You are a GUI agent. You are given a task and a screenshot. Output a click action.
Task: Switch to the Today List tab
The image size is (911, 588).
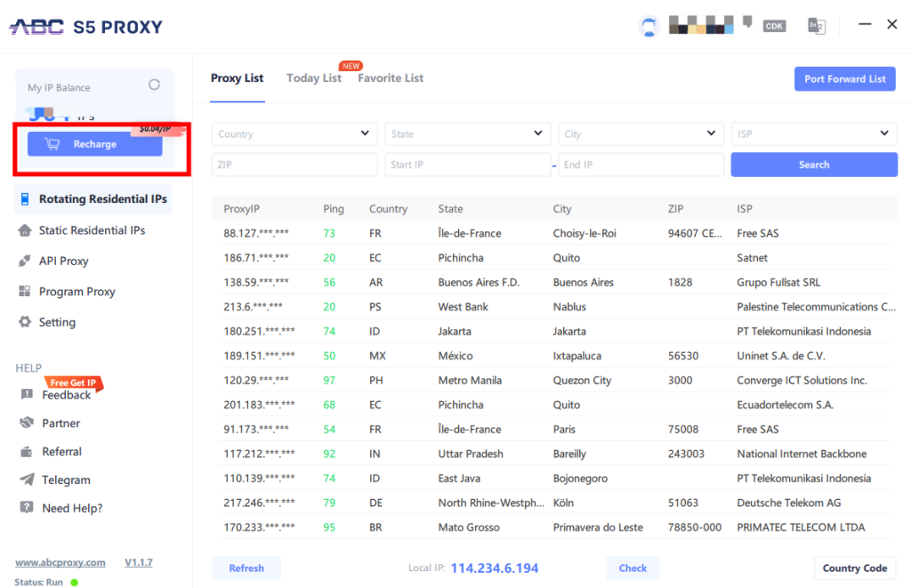pyautogui.click(x=314, y=78)
